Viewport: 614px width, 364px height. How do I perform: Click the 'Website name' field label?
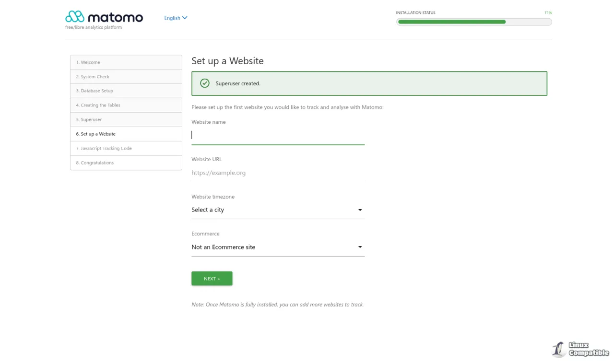pyautogui.click(x=209, y=122)
